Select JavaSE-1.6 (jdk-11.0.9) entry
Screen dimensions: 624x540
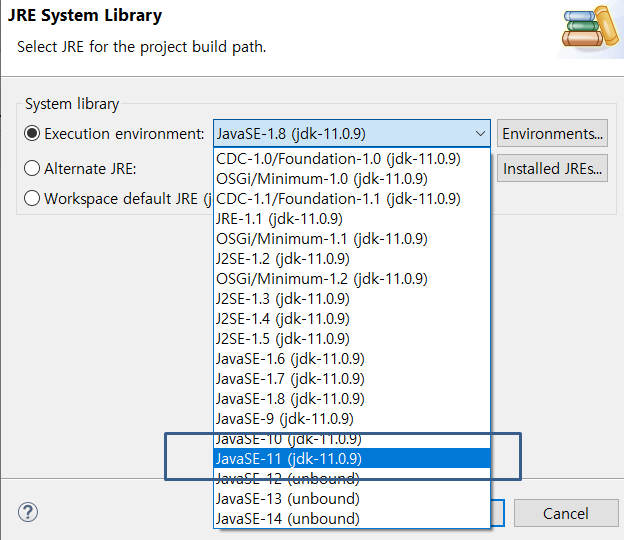coord(352,359)
